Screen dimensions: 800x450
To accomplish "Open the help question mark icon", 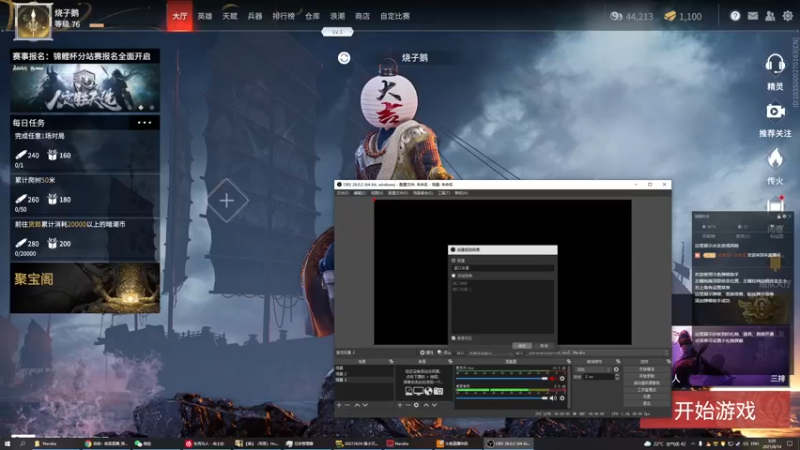I will (735, 16).
